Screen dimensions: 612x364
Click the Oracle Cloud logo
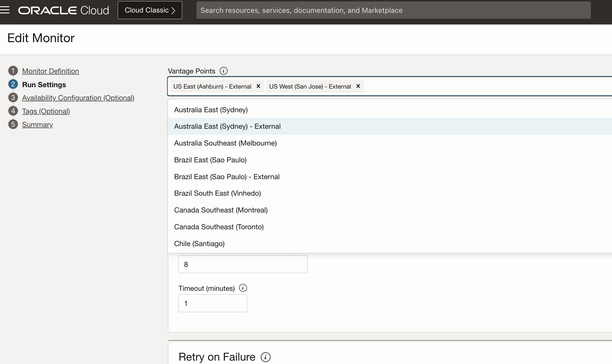click(x=63, y=10)
